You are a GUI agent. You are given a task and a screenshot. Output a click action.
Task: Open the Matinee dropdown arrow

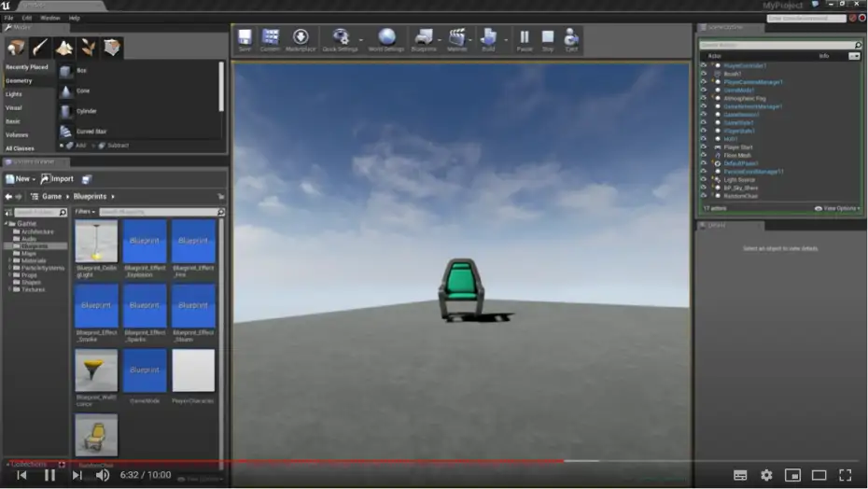[470, 40]
